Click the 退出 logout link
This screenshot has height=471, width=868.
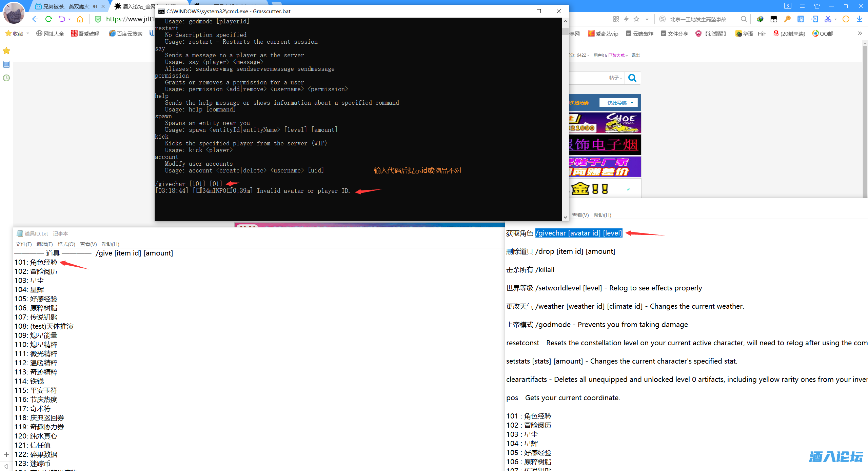(x=635, y=55)
